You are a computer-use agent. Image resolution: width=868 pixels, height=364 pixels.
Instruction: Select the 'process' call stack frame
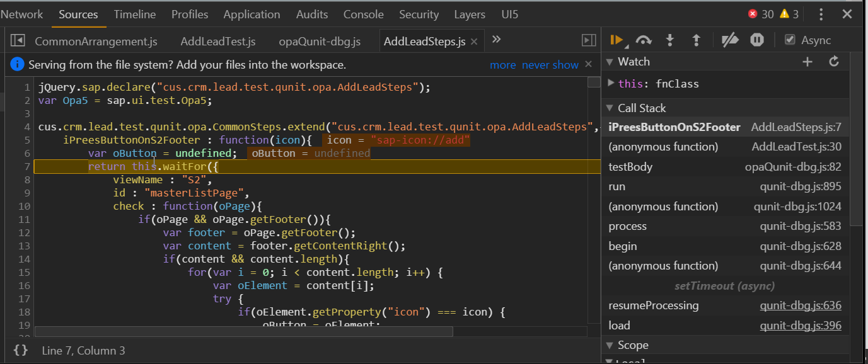pyautogui.click(x=725, y=226)
